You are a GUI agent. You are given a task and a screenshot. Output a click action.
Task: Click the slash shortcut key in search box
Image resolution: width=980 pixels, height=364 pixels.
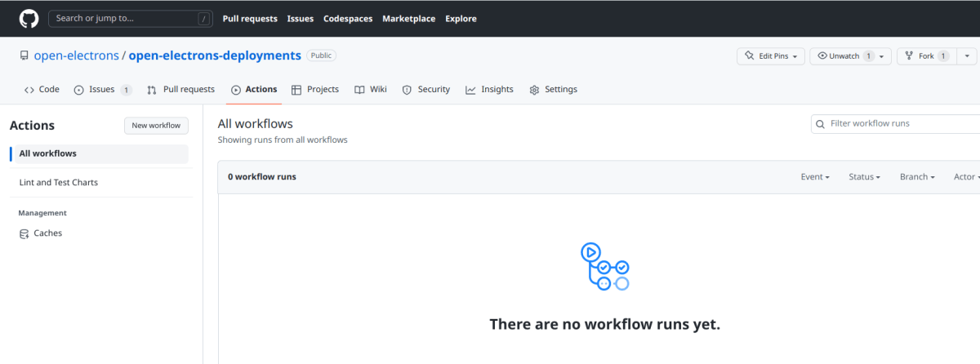[203, 18]
